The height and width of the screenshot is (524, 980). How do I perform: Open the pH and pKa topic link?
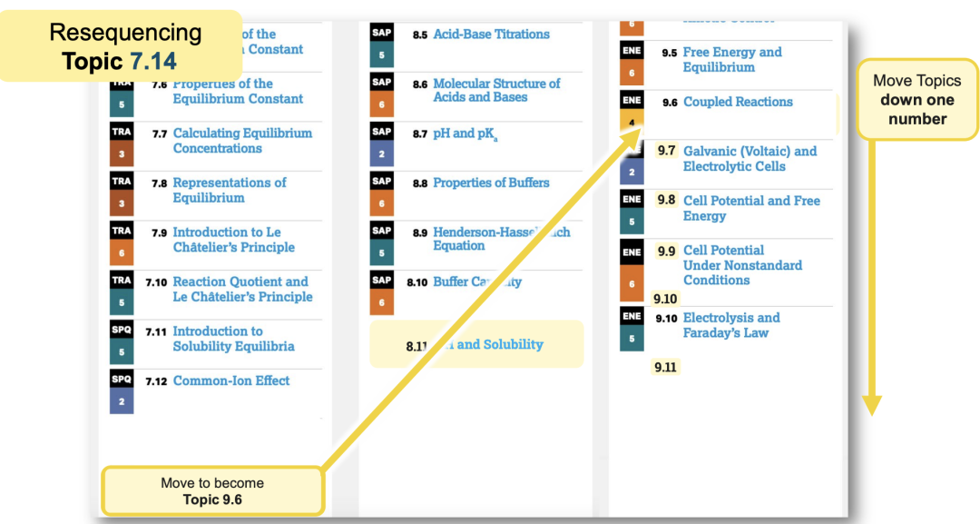point(465,133)
